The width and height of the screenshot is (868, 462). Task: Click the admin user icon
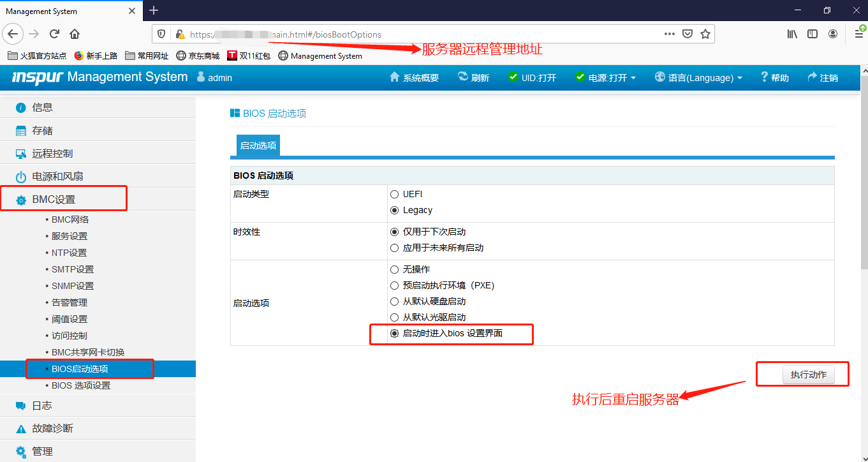200,77
